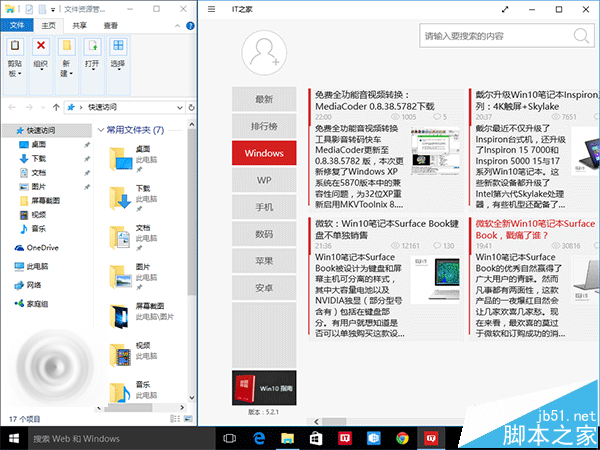This screenshot has height=450, width=600.
Task: Launch Edge browser from the taskbar
Action: tap(258, 438)
